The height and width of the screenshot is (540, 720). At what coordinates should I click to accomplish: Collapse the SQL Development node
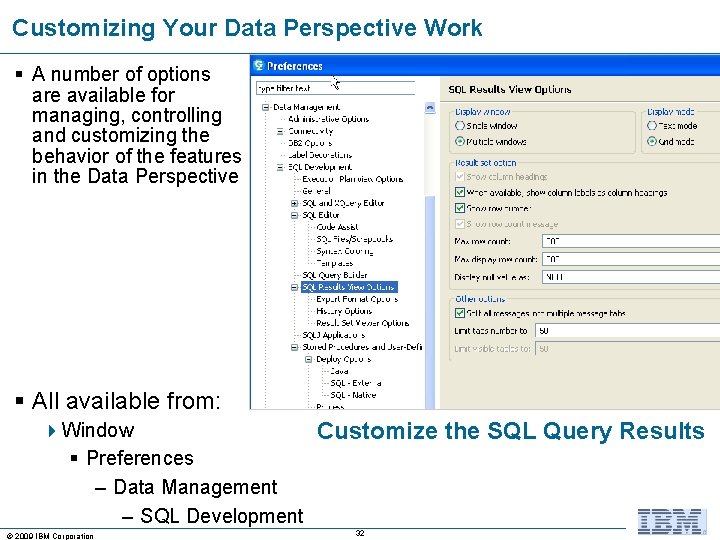280,168
